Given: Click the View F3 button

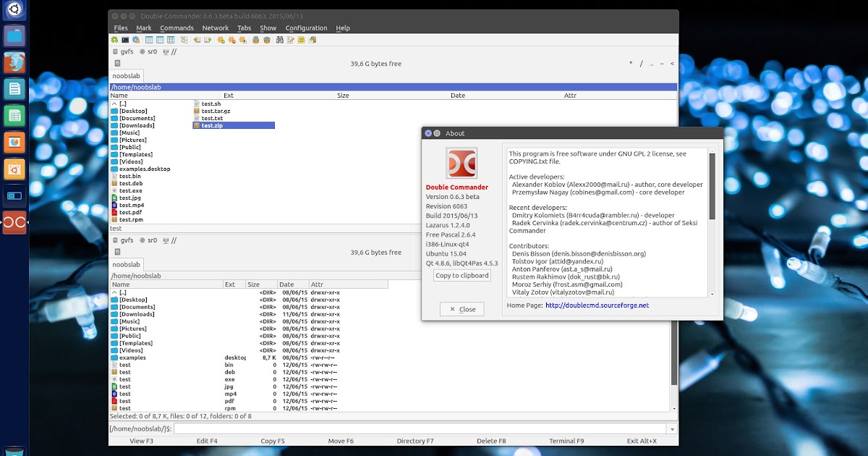Looking at the screenshot, I should pos(142,441).
